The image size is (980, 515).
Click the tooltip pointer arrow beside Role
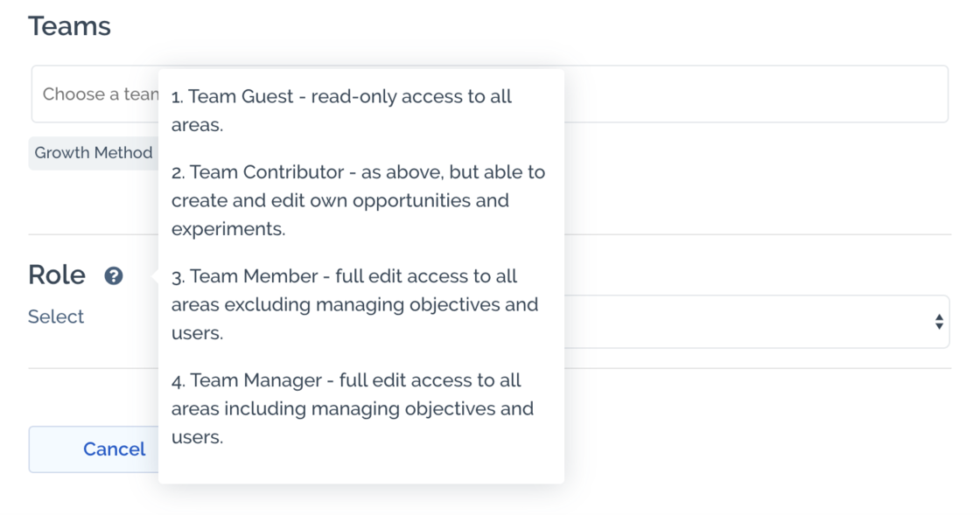(x=155, y=276)
